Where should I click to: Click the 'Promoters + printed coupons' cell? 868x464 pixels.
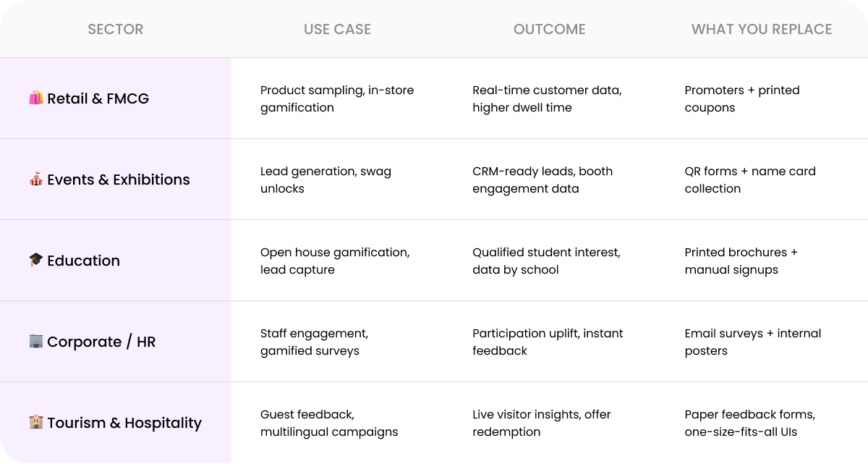[742, 99]
